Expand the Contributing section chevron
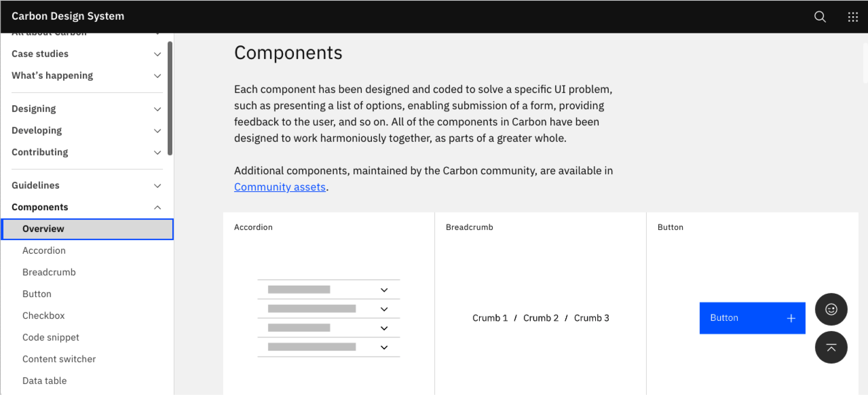The image size is (868, 395). click(x=157, y=152)
